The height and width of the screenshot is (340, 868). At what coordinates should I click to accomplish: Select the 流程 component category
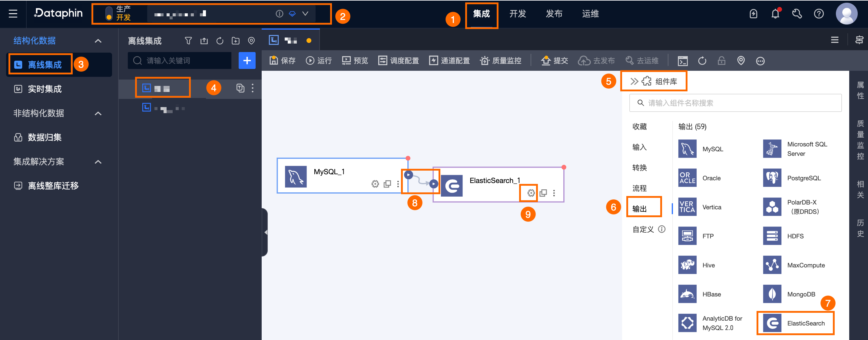(x=640, y=188)
